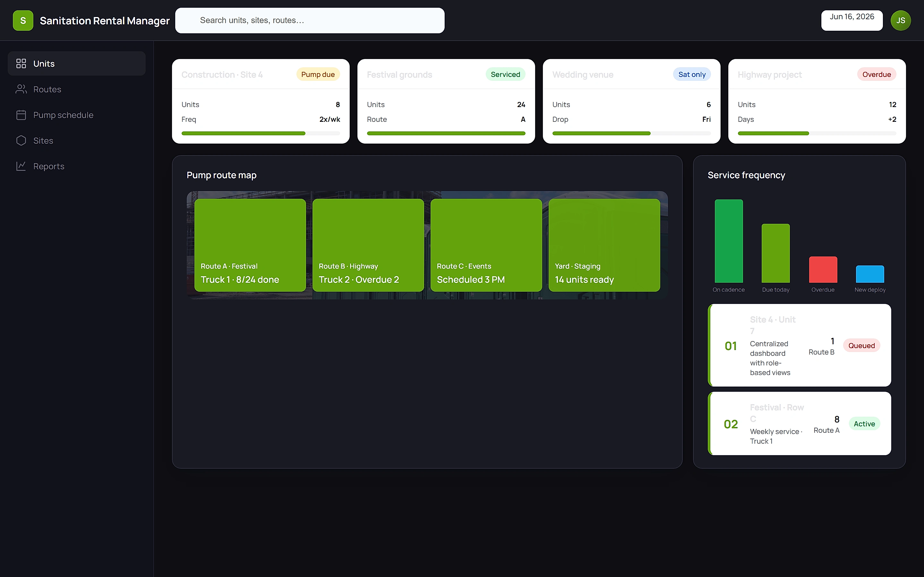Select the Overdue badge on Highway project
The height and width of the screenshot is (577, 924).
point(876,74)
